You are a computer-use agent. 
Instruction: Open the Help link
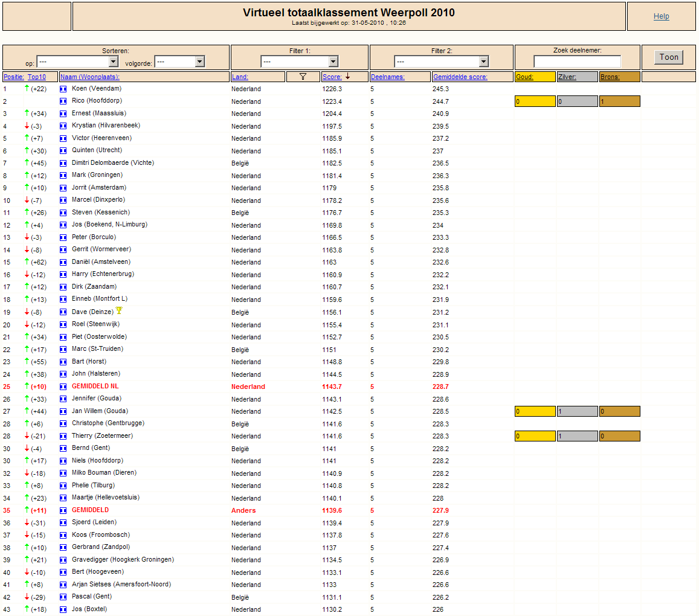coord(661,16)
